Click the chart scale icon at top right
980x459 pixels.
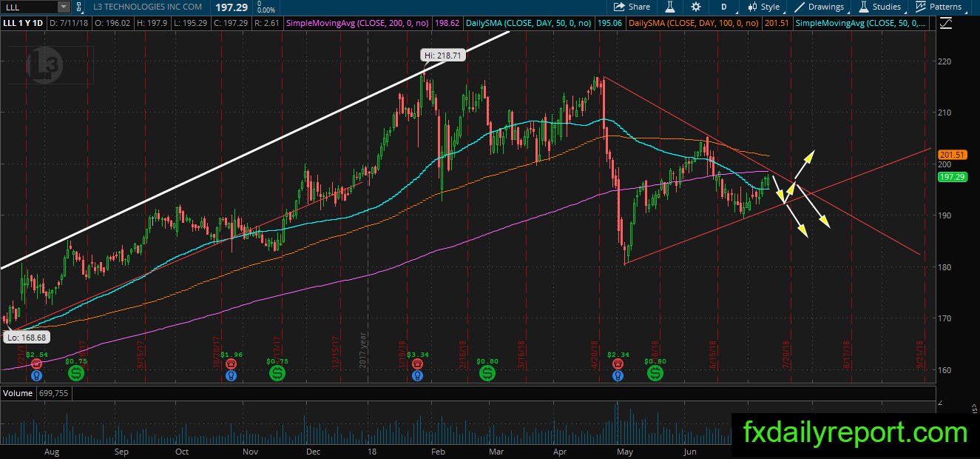click(x=945, y=23)
